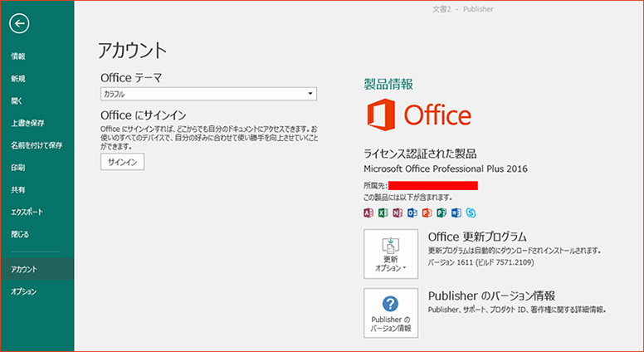Viewport: 644px width, 352px height.
Task: Open the 印刷 menu item
Action: [18, 168]
